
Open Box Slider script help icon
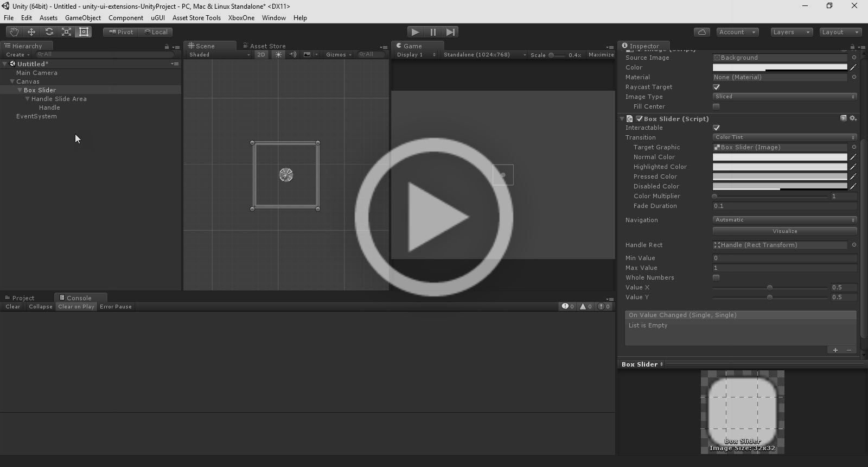(x=844, y=118)
